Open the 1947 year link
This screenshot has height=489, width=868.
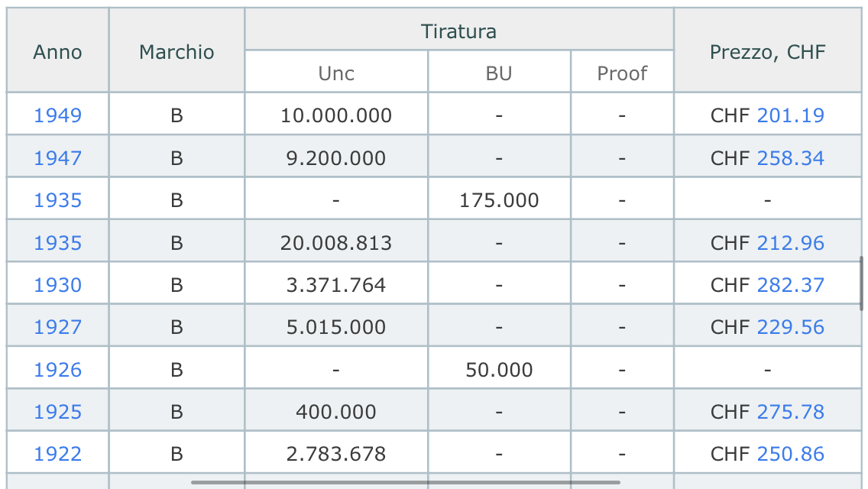point(57,158)
